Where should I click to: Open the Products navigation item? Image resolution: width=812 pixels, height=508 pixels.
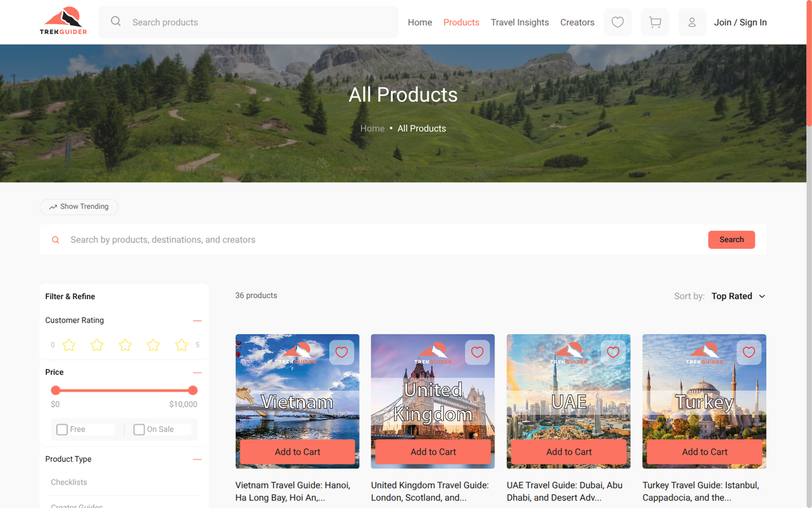[461, 22]
